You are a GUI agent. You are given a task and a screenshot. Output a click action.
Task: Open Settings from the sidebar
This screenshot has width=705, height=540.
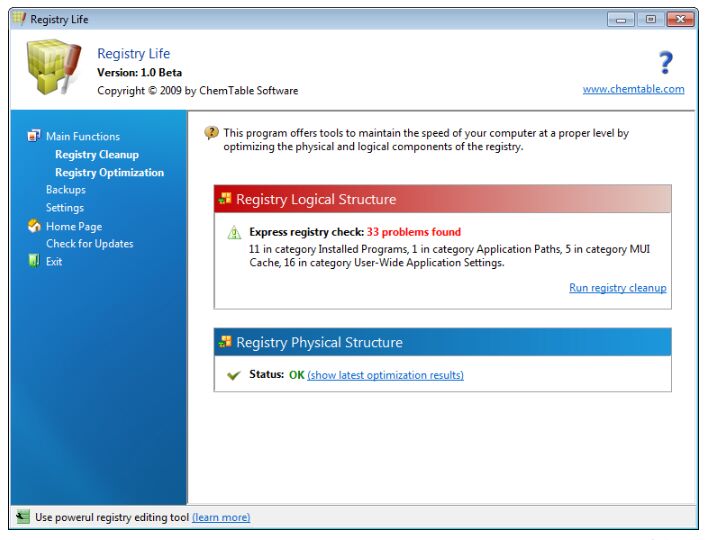[x=65, y=208]
